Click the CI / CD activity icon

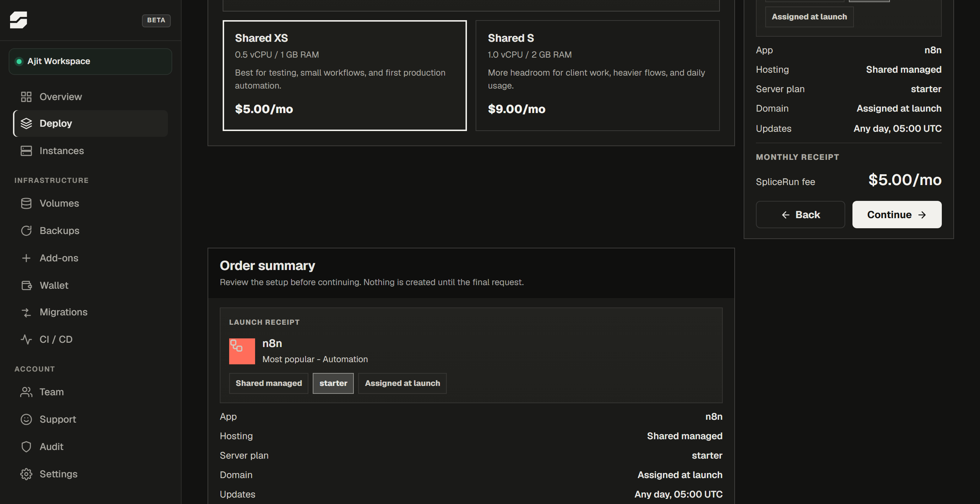pyautogui.click(x=26, y=339)
